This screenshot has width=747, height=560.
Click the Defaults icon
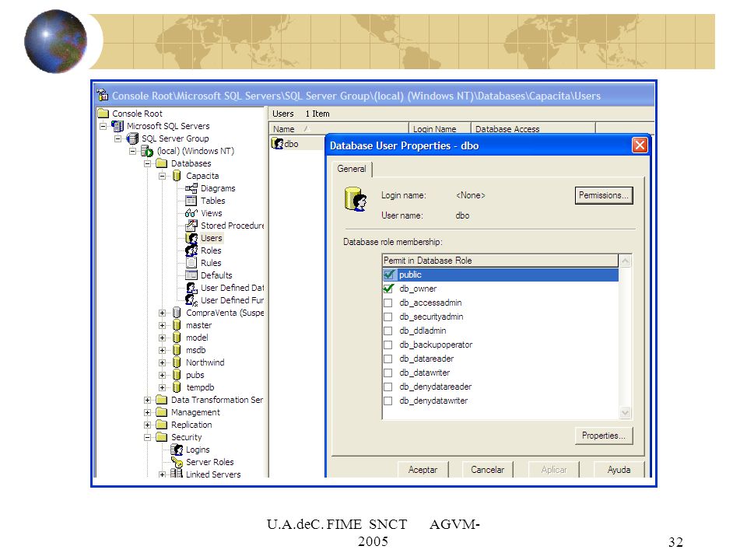191,275
